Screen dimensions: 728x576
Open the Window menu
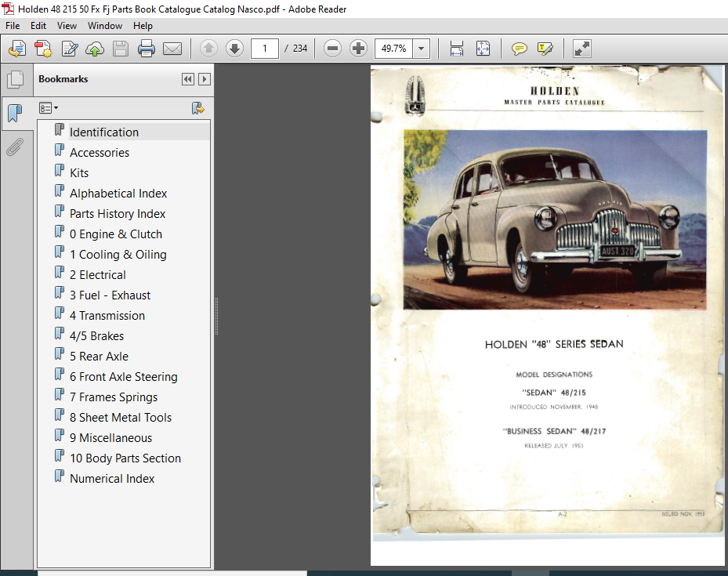point(105,26)
